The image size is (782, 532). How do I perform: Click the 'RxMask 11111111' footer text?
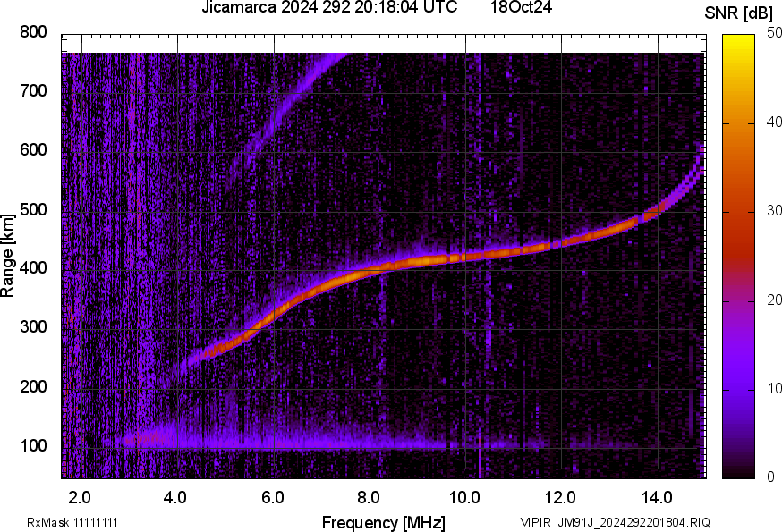tap(72, 522)
